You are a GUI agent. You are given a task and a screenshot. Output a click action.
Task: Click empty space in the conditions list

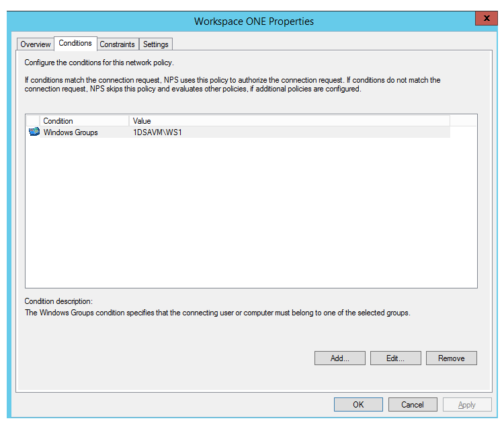[x=251, y=215]
